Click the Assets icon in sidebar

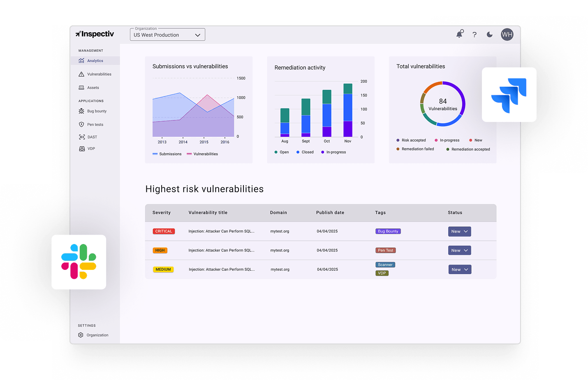coord(81,88)
